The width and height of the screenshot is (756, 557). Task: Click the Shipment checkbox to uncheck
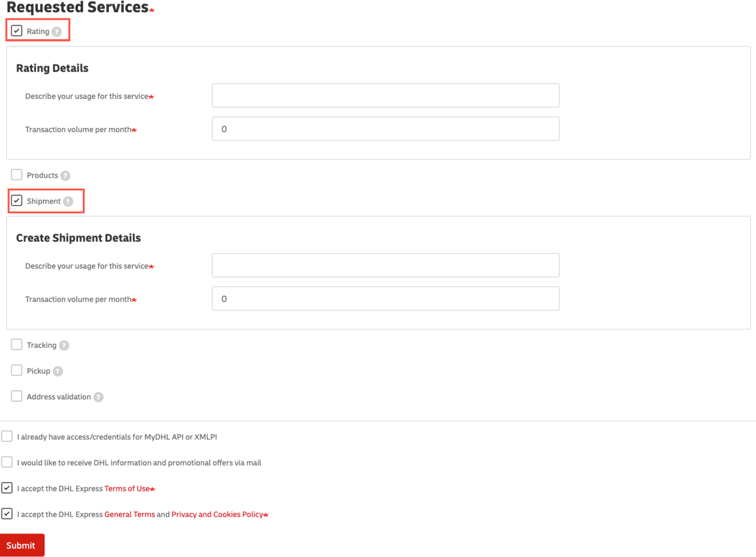pos(17,201)
